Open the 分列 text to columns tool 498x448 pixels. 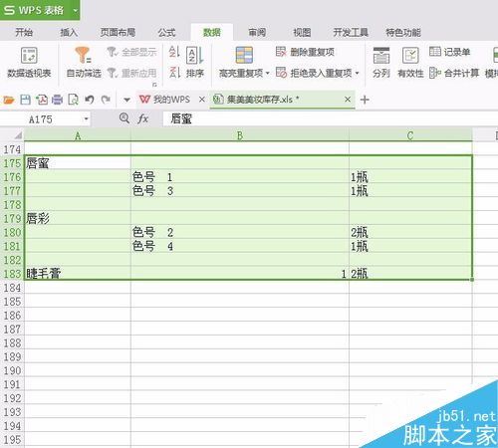(381, 62)
